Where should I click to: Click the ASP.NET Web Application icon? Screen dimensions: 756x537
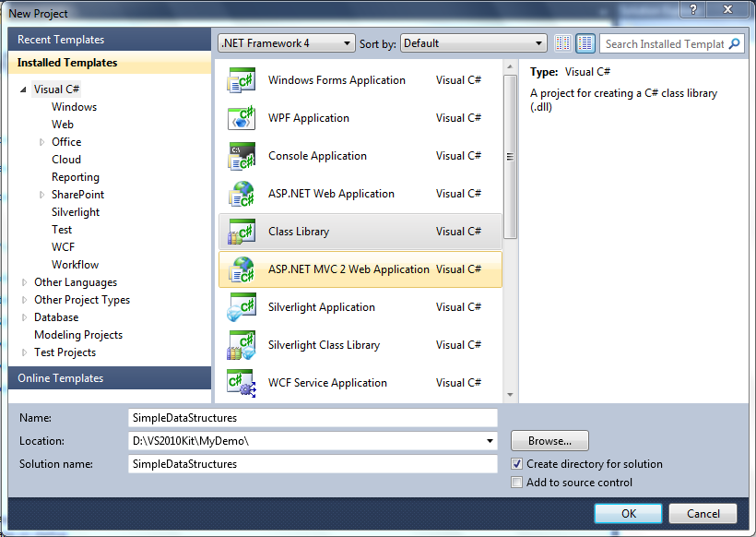241,194
